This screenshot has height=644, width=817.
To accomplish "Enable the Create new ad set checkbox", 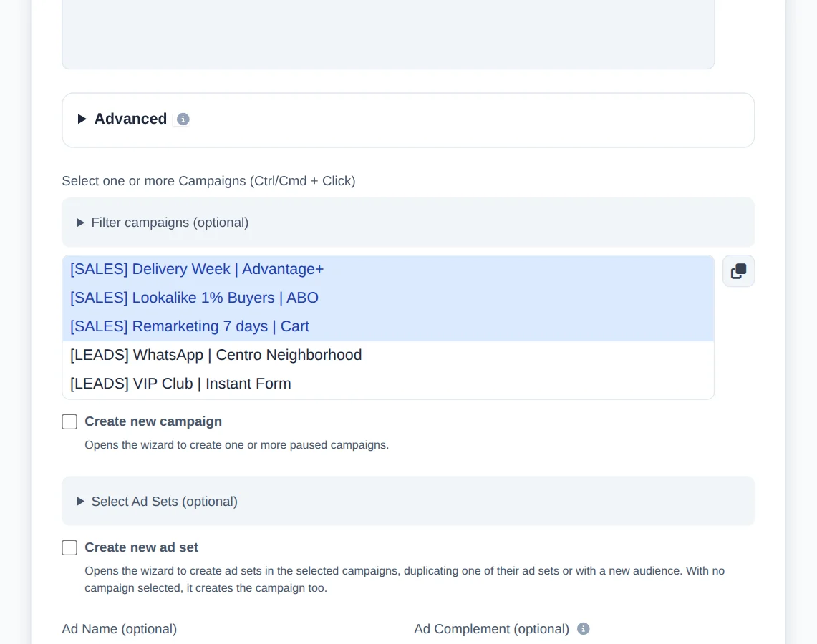I will point(69,547).
